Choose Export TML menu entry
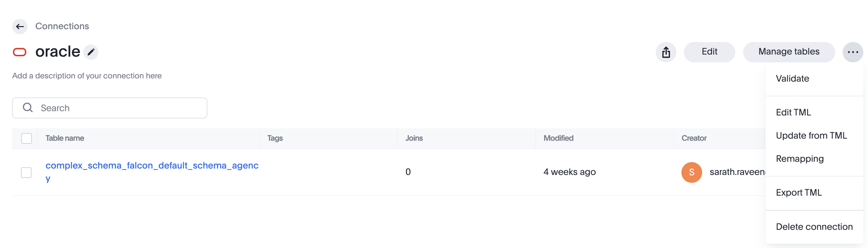The height and width of the screenshot is (248, 868). [x=799, y=192]
